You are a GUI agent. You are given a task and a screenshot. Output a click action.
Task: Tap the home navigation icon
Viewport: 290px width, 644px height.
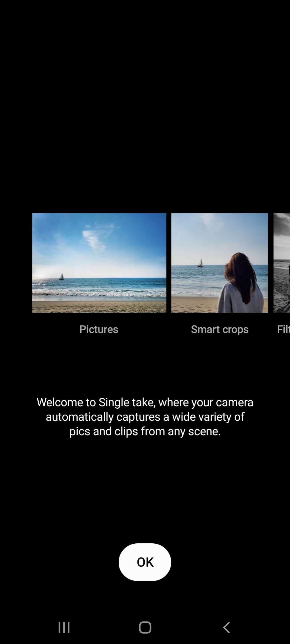pyautogui.click(x=145, y=627)
